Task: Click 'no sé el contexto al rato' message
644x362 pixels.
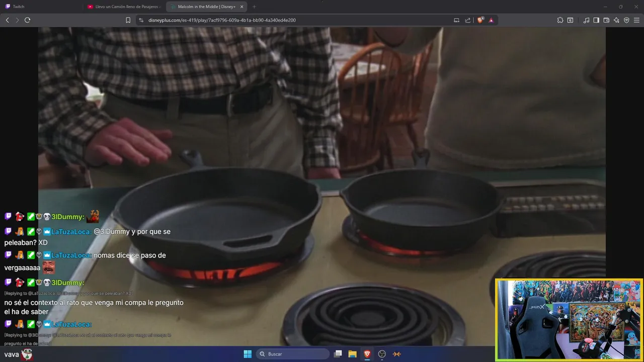Action: 94,307
